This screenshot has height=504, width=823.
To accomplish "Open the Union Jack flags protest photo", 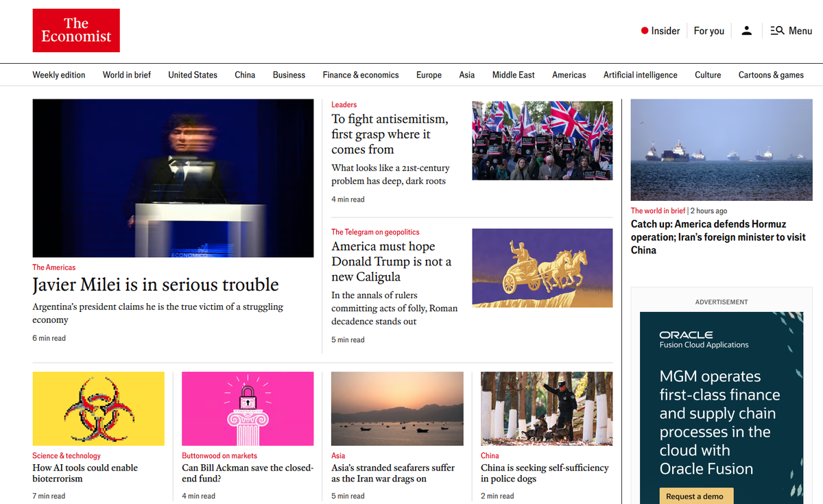I will pyautogui.click(x=542, y=141).
